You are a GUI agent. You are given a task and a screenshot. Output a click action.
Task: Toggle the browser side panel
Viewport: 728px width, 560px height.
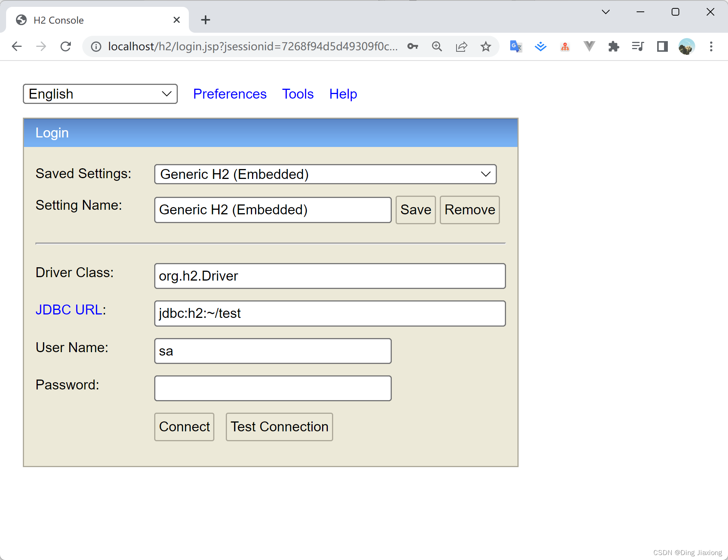[x=663, y=46]
